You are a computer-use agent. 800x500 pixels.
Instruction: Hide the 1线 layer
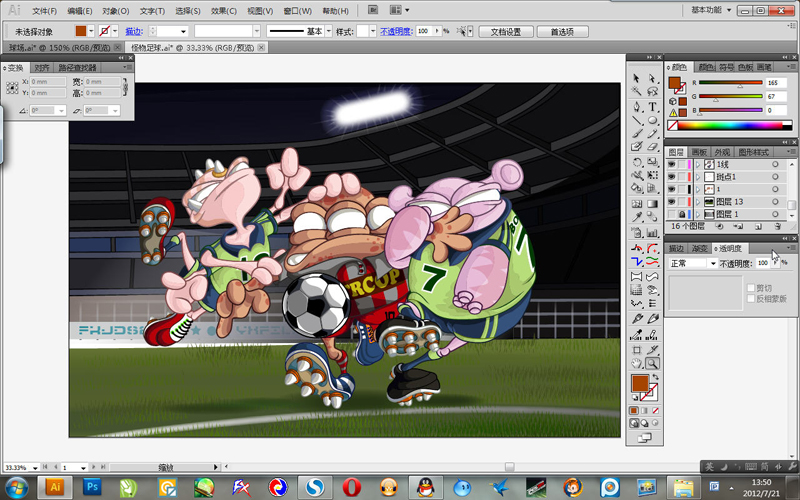671,164
